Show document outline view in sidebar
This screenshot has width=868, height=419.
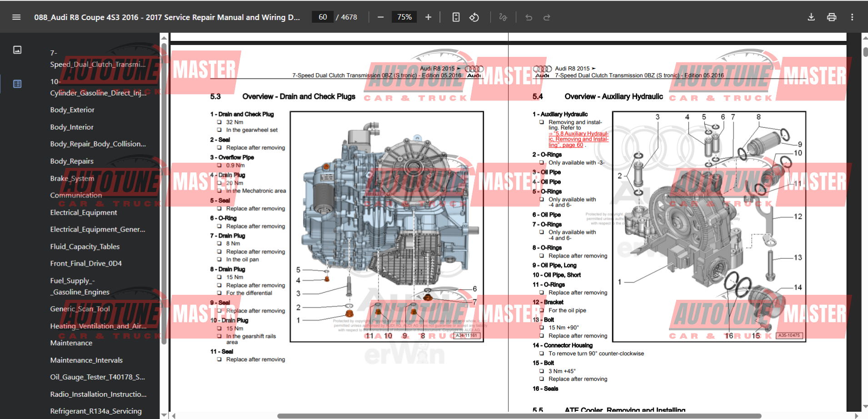(x=17, y=84)
